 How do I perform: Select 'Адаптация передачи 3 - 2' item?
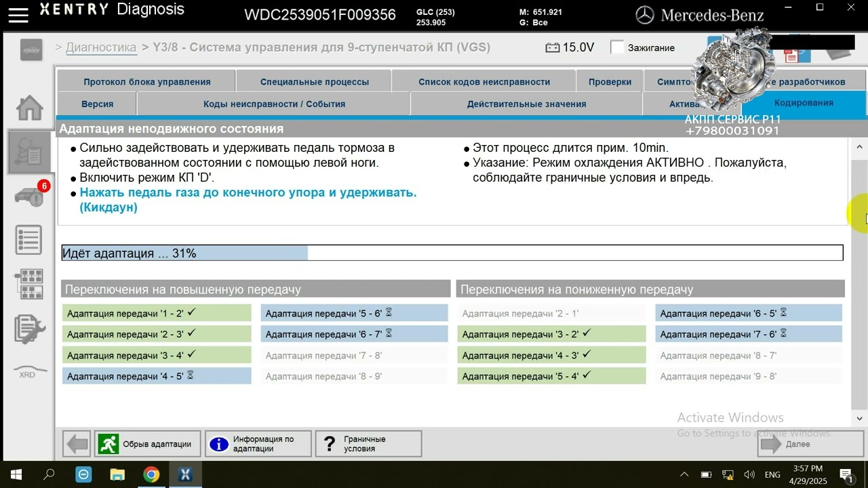(x=551, y=334)
